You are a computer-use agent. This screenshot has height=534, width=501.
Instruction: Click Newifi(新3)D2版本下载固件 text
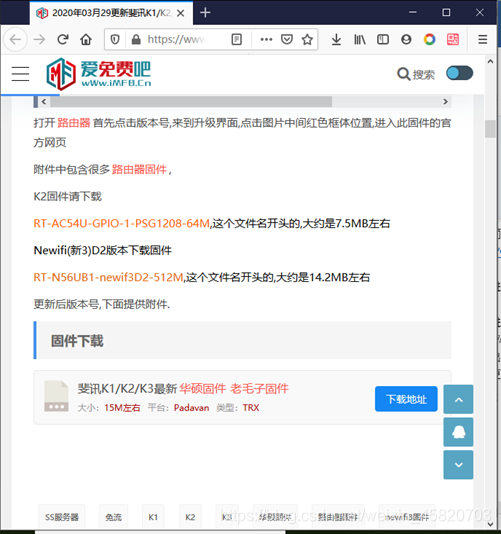[x=103, y=251]
